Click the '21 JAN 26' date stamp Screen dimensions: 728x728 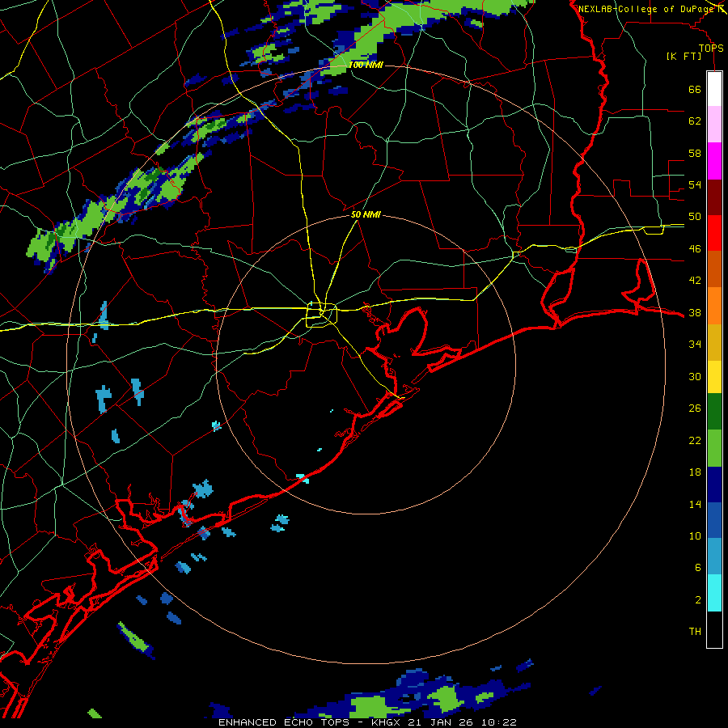point(440,722)
